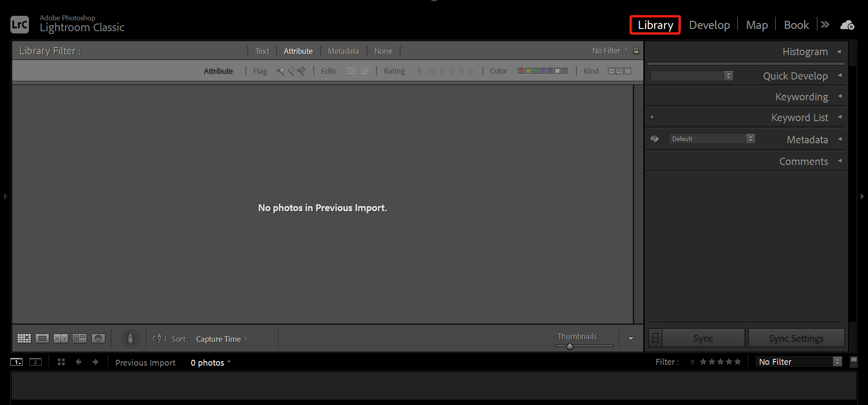Screen dimensions: 868x405
Task: Go forward with the right arrow
Action: coord(95,362)
